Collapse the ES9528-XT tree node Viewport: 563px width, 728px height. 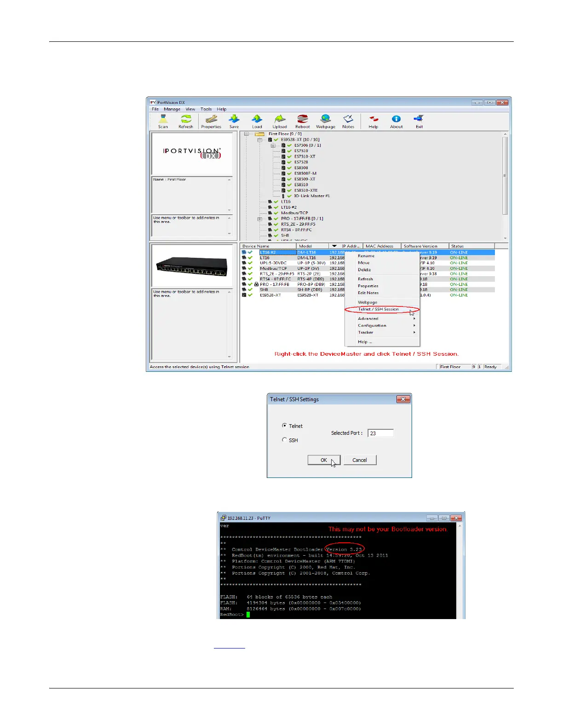260,140
